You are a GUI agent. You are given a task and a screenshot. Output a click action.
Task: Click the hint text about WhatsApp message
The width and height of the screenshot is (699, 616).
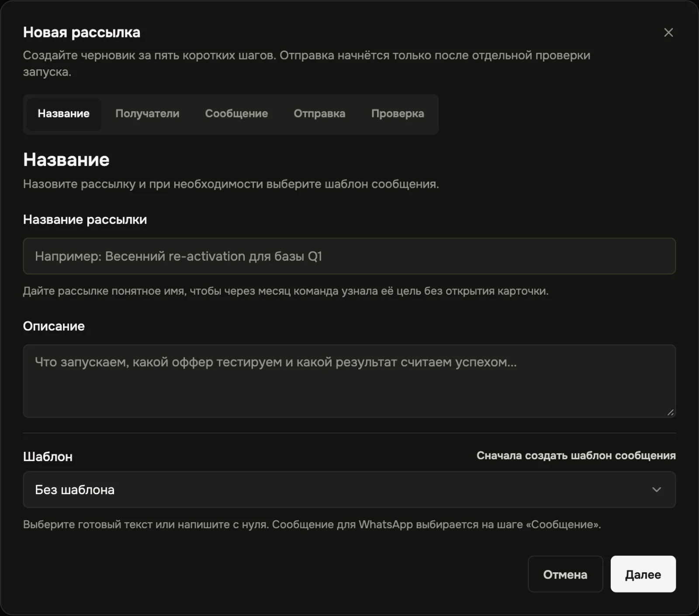(x=312, y=524)
